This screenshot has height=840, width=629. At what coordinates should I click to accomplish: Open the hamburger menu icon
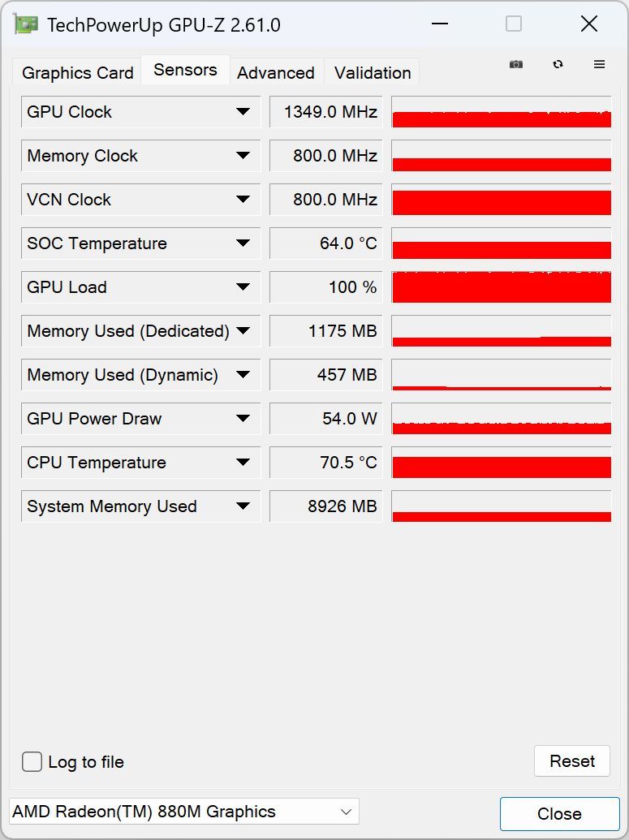[x=599, y=64]
